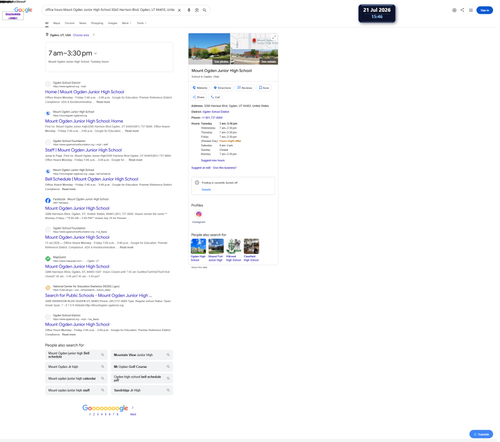Click Own this business? link
The width and height of the screenshot is (500, 442).
[225, 168]
